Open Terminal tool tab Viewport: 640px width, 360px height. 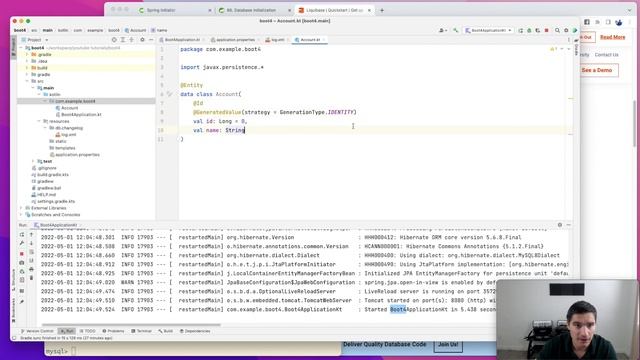[x=142, y=331]
